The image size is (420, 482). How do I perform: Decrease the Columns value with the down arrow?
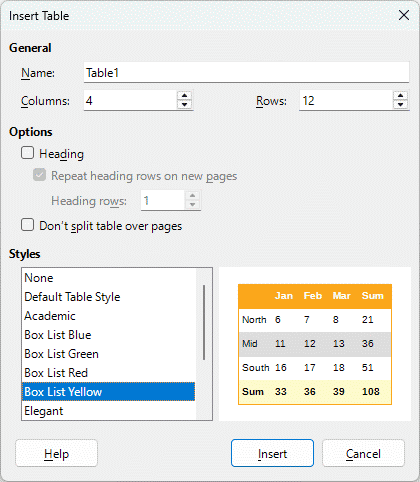(184, 105)
